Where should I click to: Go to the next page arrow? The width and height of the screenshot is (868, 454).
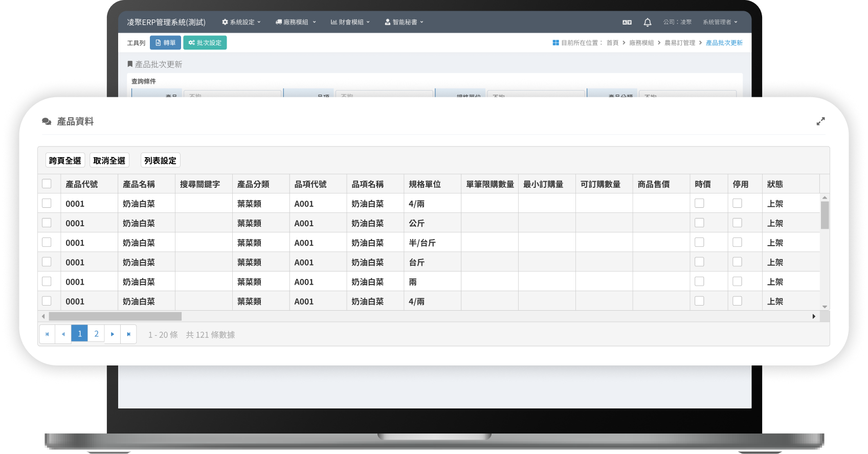(113, 334)
